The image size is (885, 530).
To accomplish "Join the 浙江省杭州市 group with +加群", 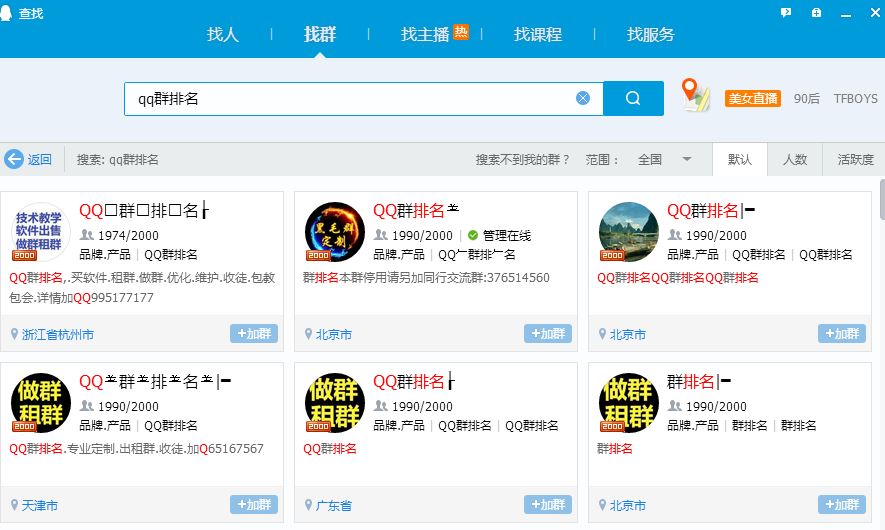I will (254, 334).
